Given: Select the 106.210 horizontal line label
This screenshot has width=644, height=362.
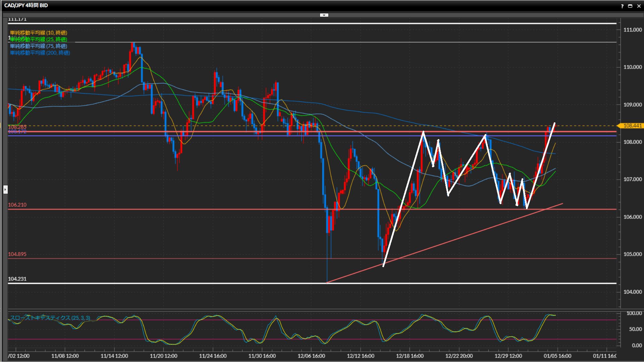Looking at the screenshot, I should pyautogui.click(x=17, y=205).
